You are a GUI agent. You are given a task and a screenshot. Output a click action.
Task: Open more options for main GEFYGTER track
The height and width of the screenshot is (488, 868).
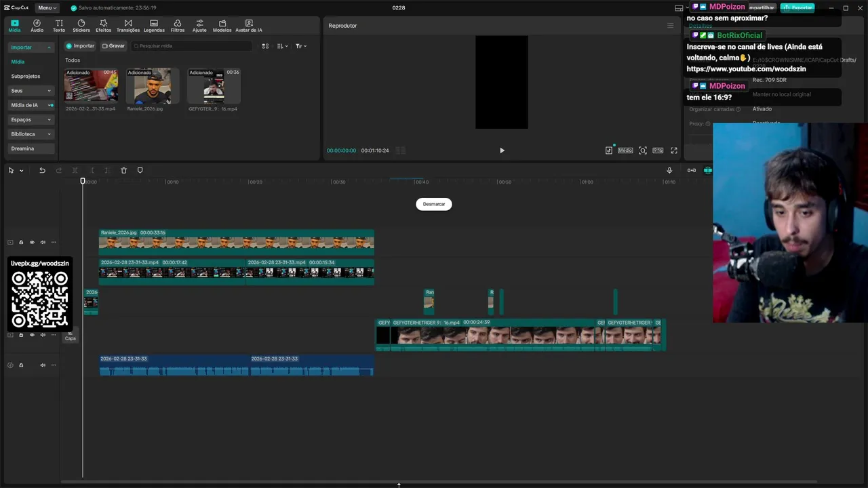point(54,335)
